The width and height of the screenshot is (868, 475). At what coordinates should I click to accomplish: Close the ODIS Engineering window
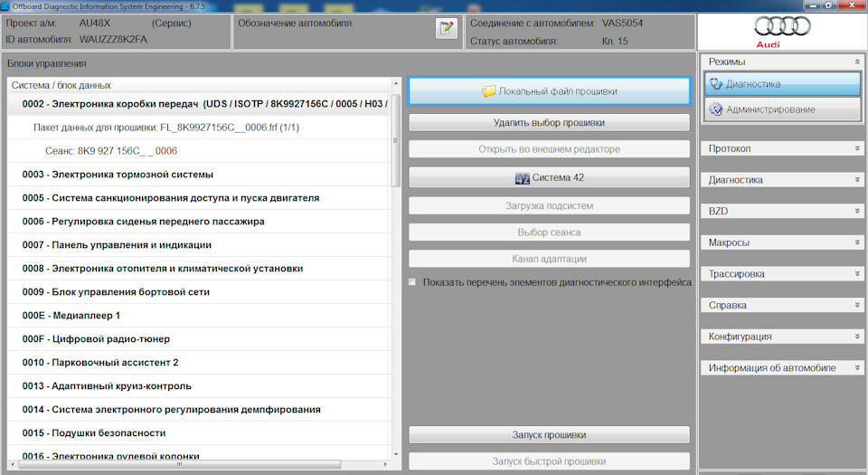tap(852, 5)
